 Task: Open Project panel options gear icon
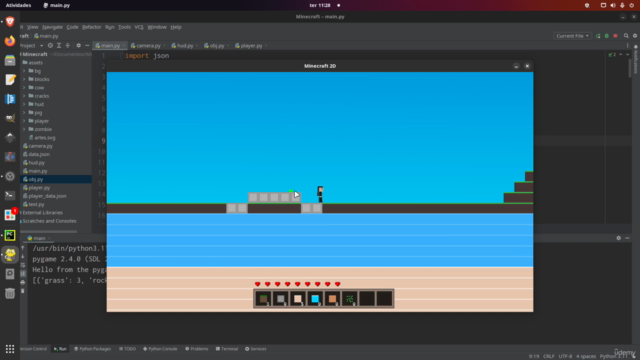click(x=78, y=46)
